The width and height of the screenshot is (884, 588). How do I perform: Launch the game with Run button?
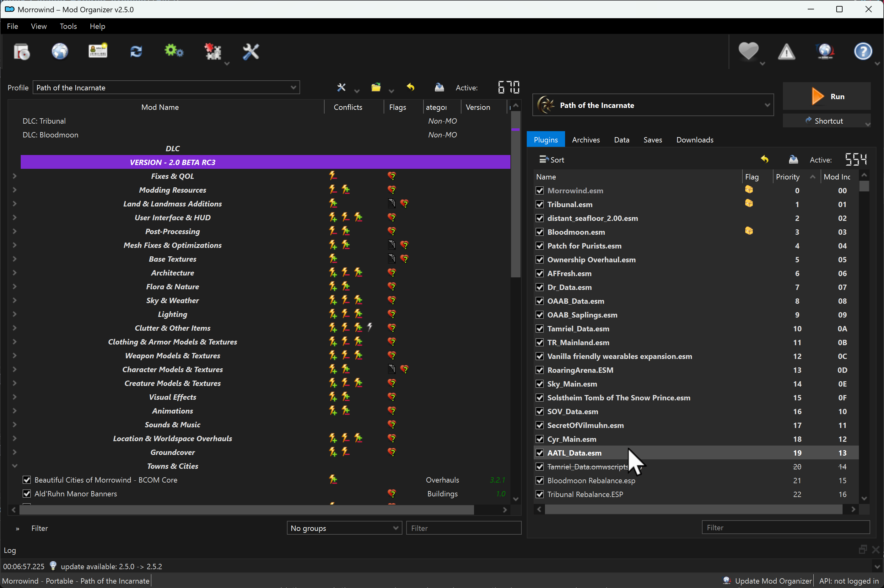(827, 96)
